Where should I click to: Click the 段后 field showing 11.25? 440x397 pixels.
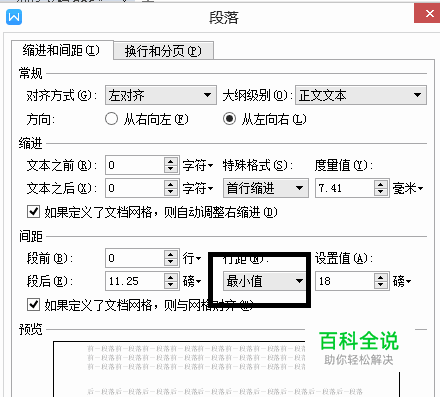pyautogui.click(x=135, y=281)
